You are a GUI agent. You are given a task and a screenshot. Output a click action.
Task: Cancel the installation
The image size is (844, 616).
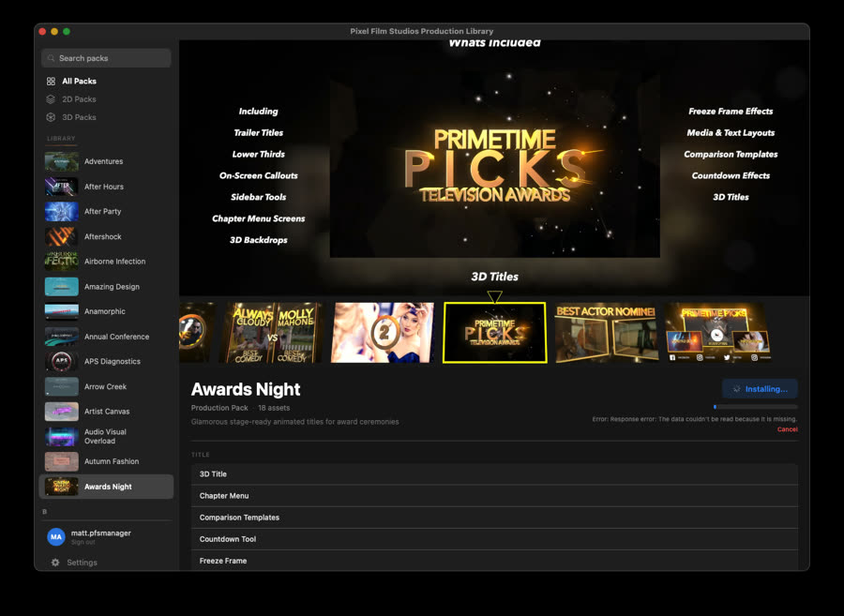tap(787, 429)
